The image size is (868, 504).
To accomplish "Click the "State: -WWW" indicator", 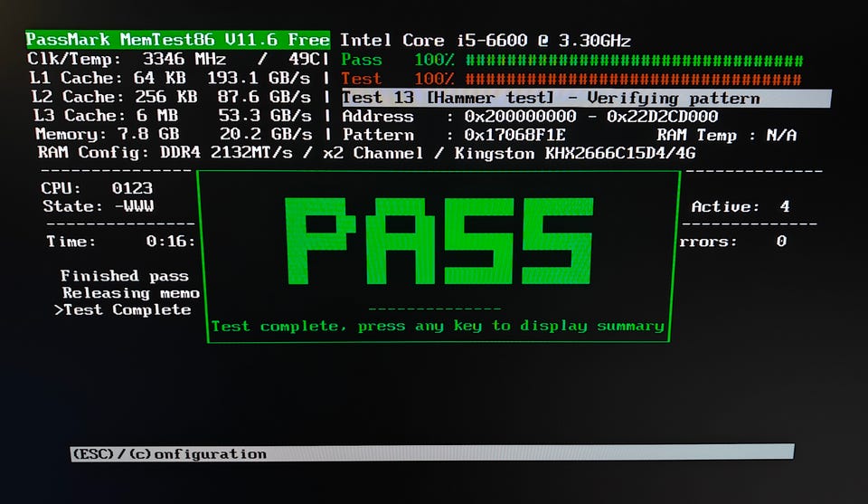I will [x=99, y=206].
